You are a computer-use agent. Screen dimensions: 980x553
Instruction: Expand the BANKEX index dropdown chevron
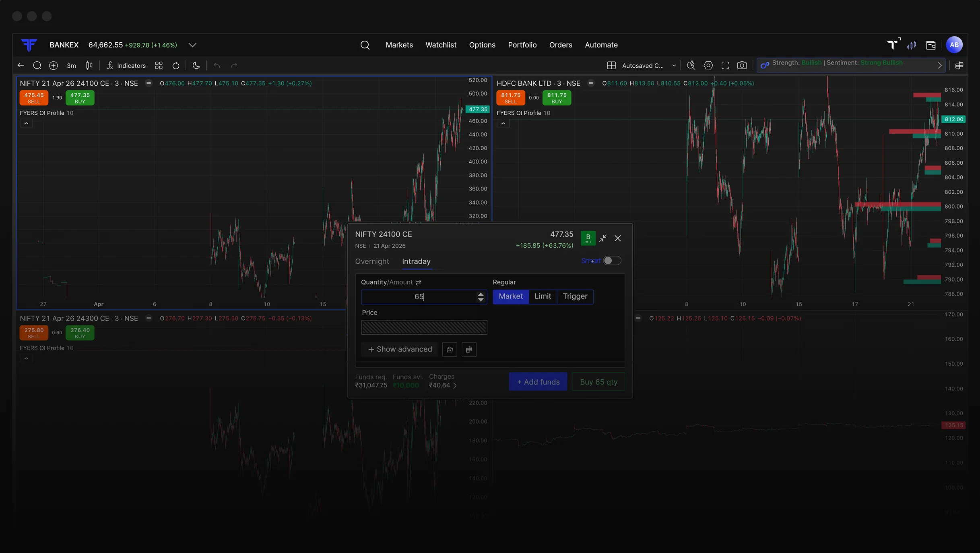pos(192,45)
